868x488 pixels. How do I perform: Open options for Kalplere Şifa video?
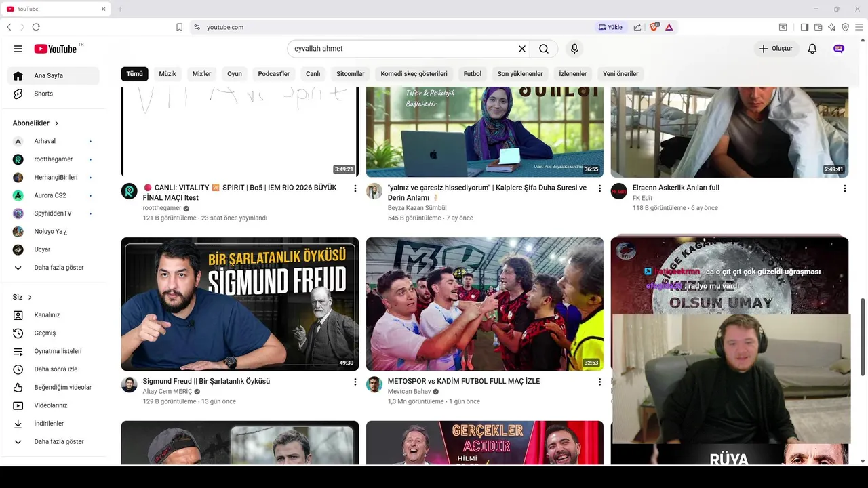(599, 188)
